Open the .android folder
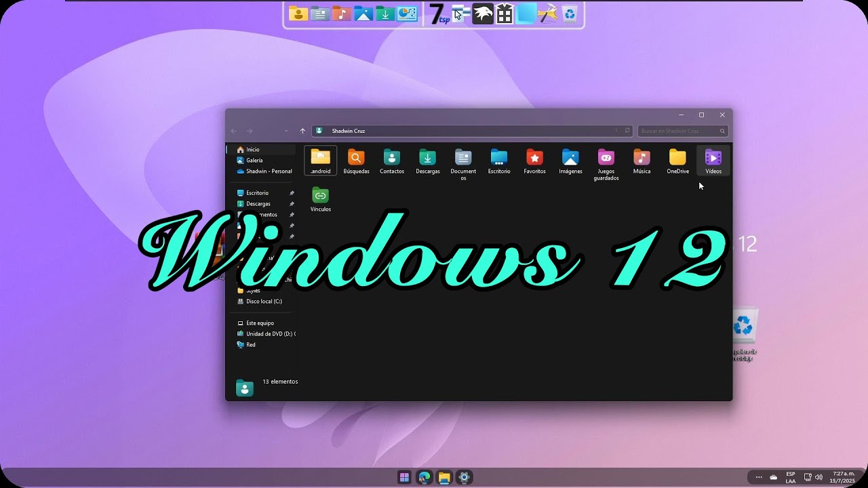The height and width of the screenshot is (488, 868). [320, 161]
